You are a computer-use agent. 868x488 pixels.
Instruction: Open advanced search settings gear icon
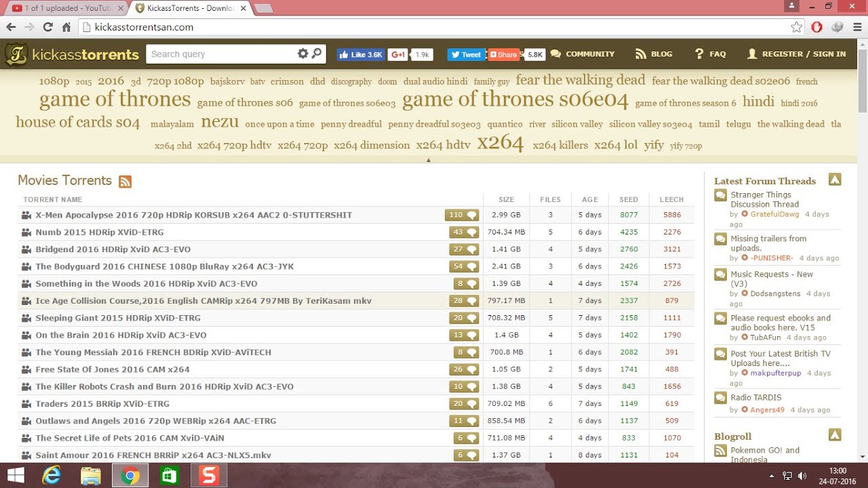tap(302, 54)
